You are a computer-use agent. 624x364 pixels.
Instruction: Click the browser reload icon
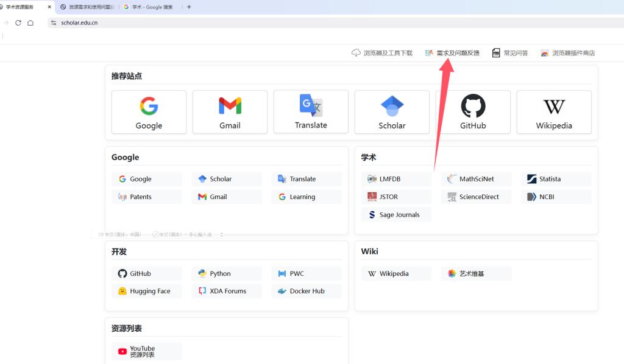coord(18,23)
